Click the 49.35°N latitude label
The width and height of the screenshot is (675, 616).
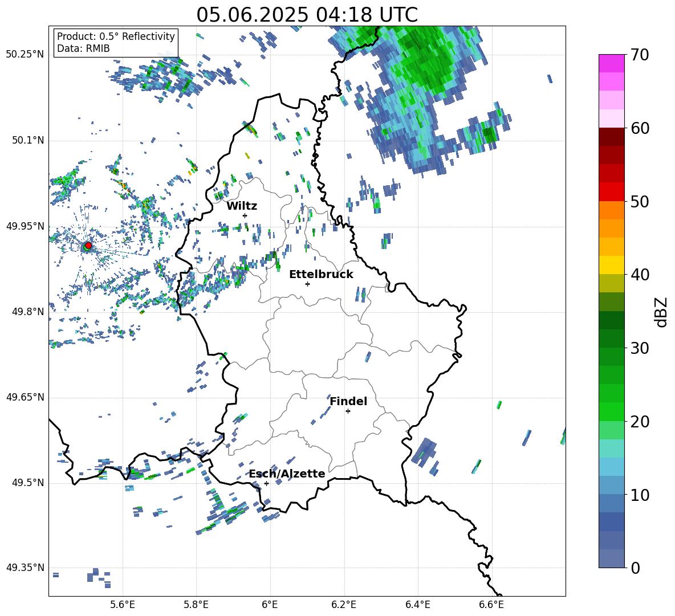click(25, 568)
